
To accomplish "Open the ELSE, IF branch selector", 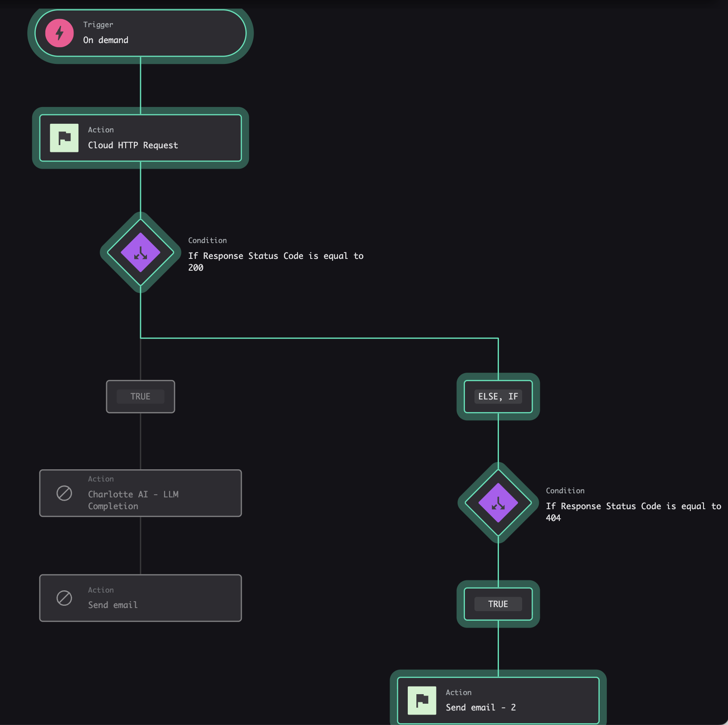I will click(x=498, y=396).
